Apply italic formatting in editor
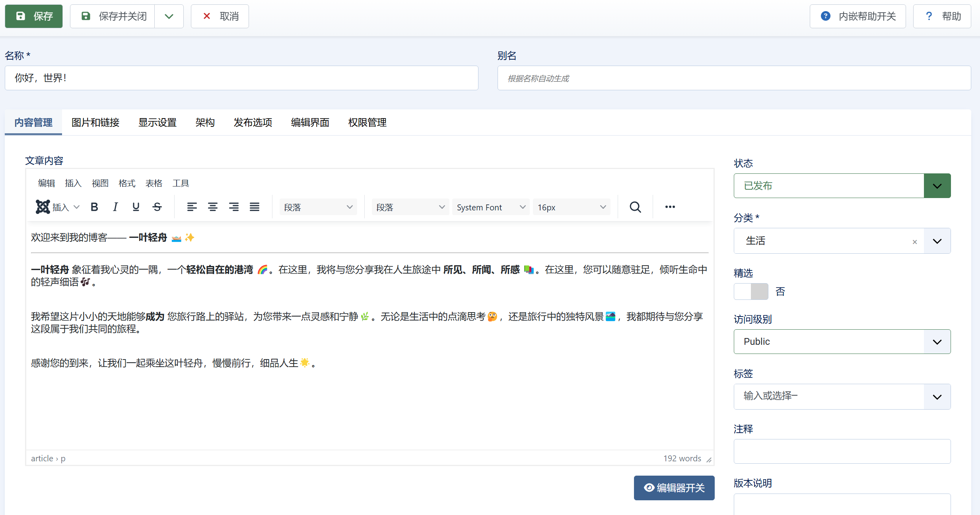 (x=115, y=207)
